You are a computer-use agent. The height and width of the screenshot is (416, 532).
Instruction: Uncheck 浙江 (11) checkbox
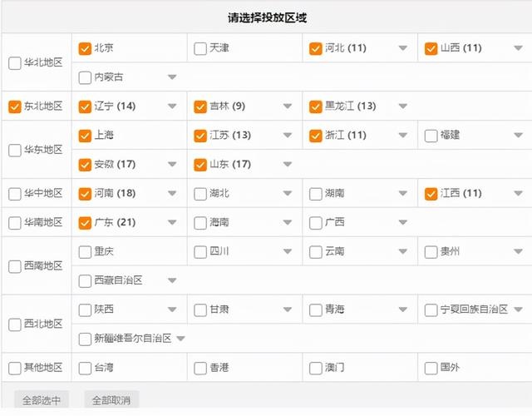(316, 136)
